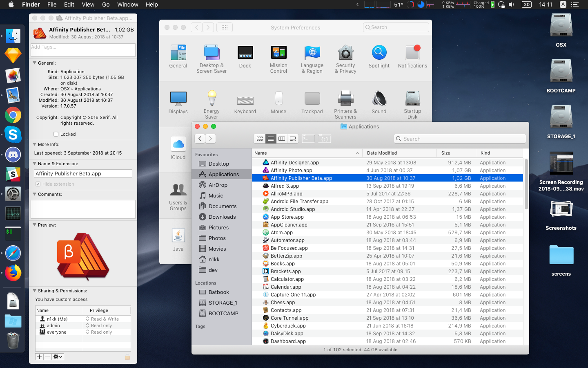Sort Finder list by Name column
The width and height of the screenshot is (588, 368).
(307, 153)
